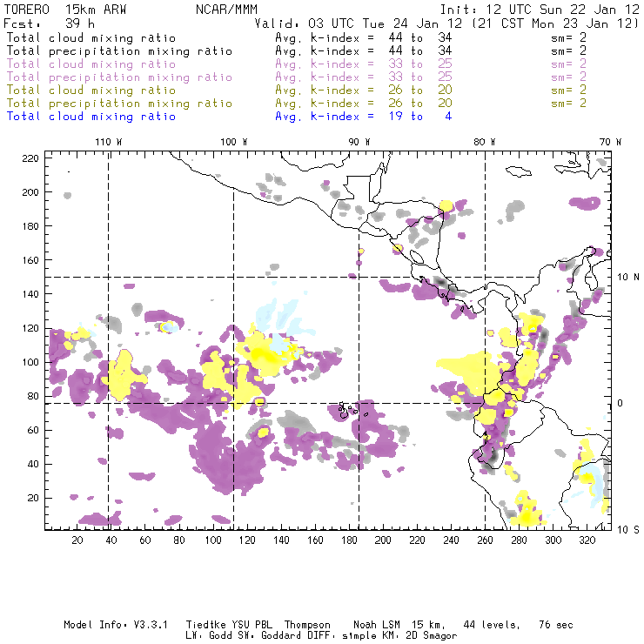Click '76 sec' in model info line

(556, 625)
